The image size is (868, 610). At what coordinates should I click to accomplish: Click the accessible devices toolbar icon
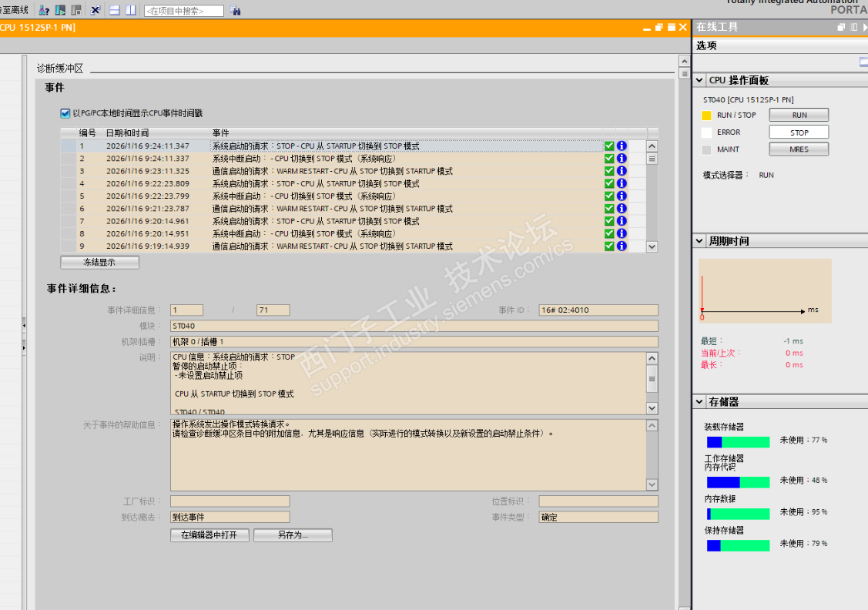coord(45,10)
